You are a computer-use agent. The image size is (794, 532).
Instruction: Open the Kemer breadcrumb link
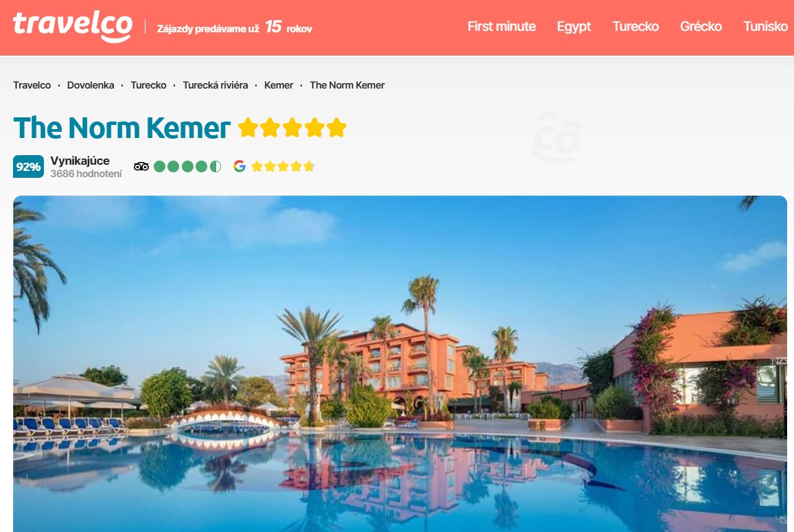279,85
